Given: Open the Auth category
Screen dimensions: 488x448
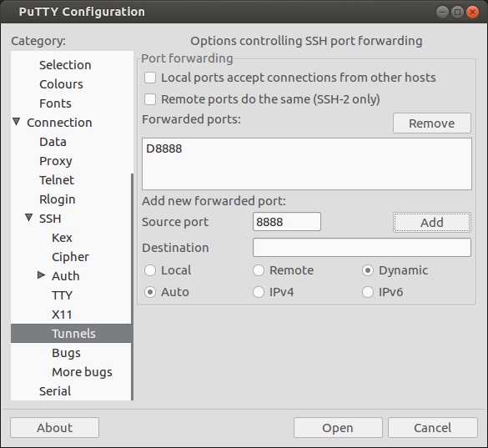Looking at the screenshot, I should 65,276.
